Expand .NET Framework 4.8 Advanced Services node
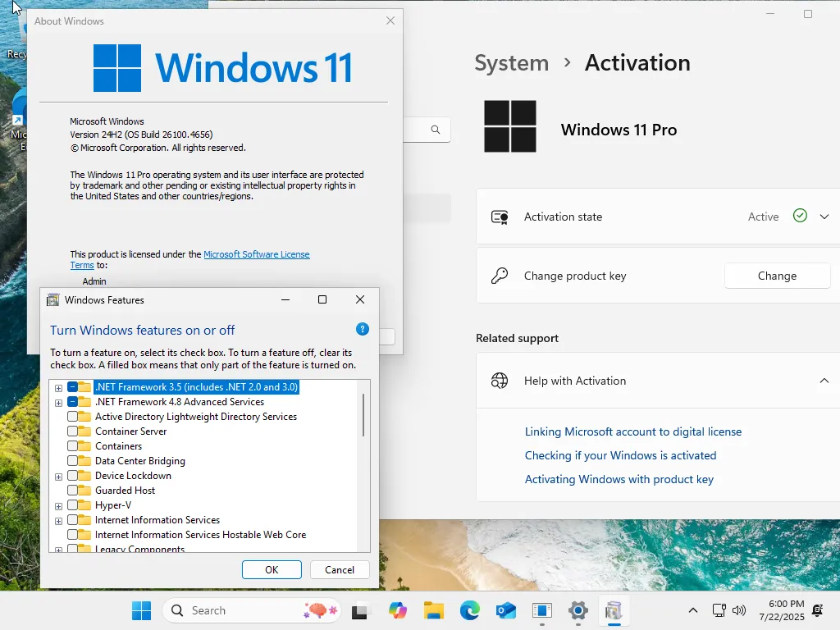Image resolution: width=840 pixels, height=630 pixels. (58, 403)
